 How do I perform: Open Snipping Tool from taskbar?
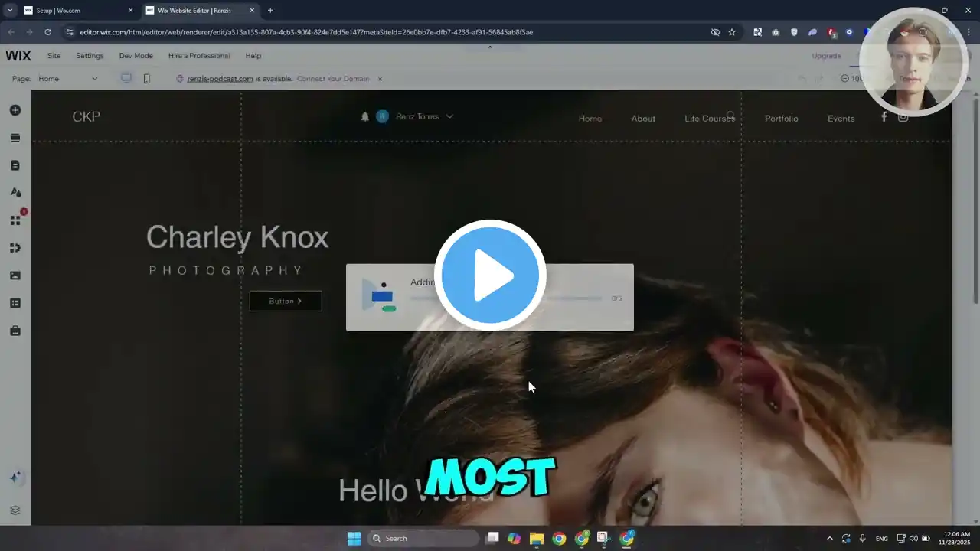[x=603, y=538]
